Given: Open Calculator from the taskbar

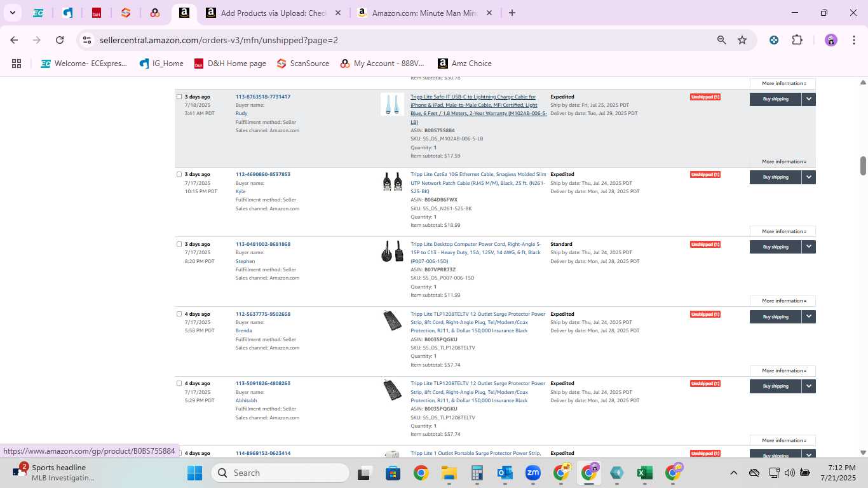Looking at the screenshot, I should click(x=477, y=473).
